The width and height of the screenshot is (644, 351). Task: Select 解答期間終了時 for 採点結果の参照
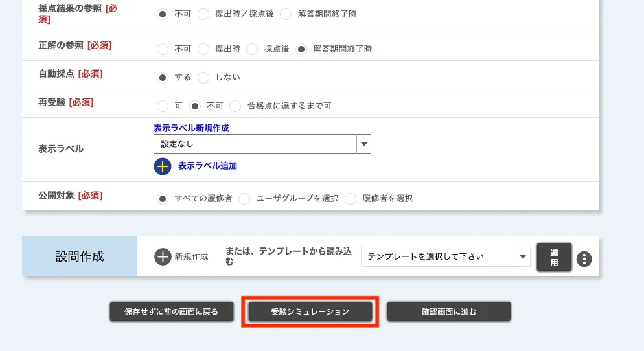[286, 14]
